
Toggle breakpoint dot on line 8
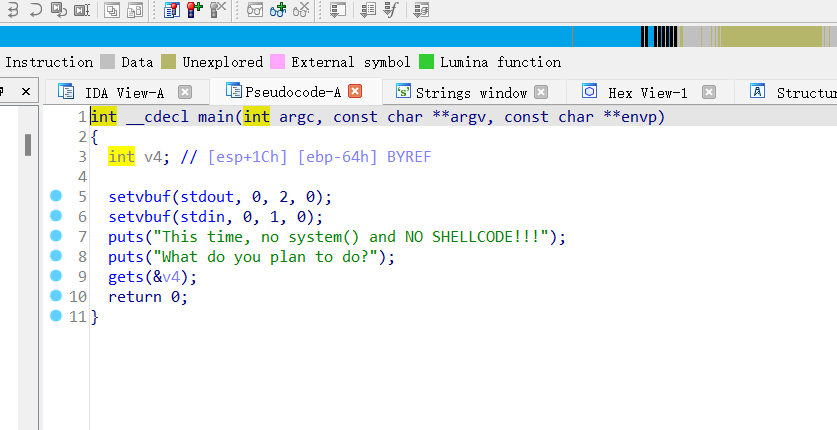56,256
